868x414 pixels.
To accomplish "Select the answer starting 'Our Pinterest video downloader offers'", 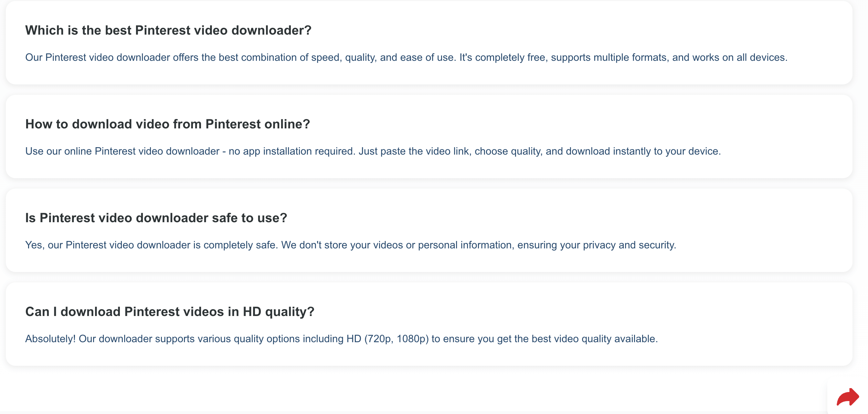I will (x=406, y=57).
